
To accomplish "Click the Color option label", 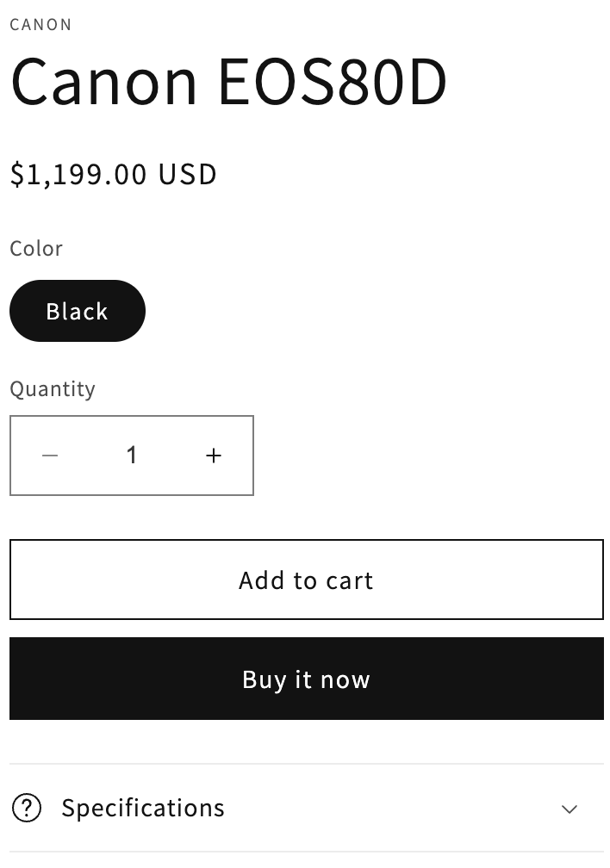I will pyautogui.click(x=36, y=249).
